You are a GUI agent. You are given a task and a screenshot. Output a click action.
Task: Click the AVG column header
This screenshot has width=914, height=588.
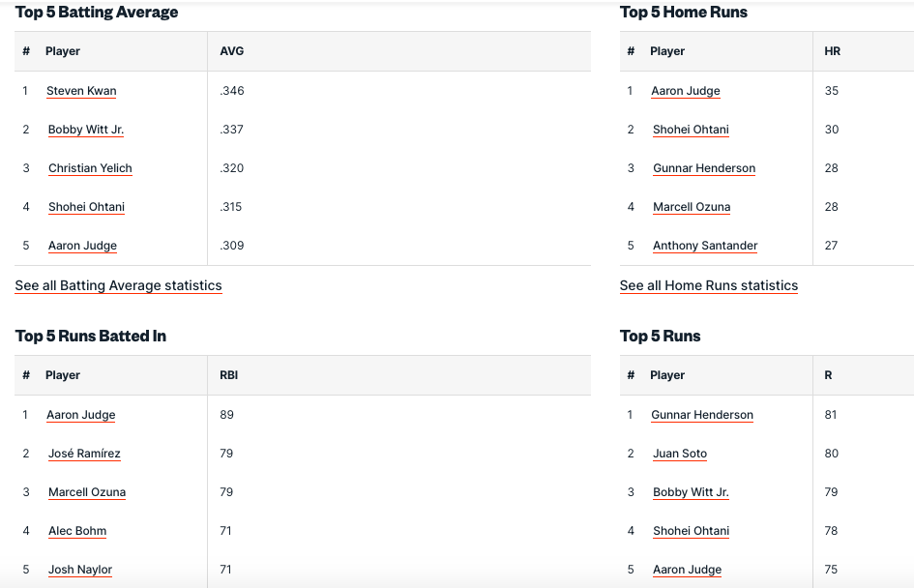(x=231, y=51)
